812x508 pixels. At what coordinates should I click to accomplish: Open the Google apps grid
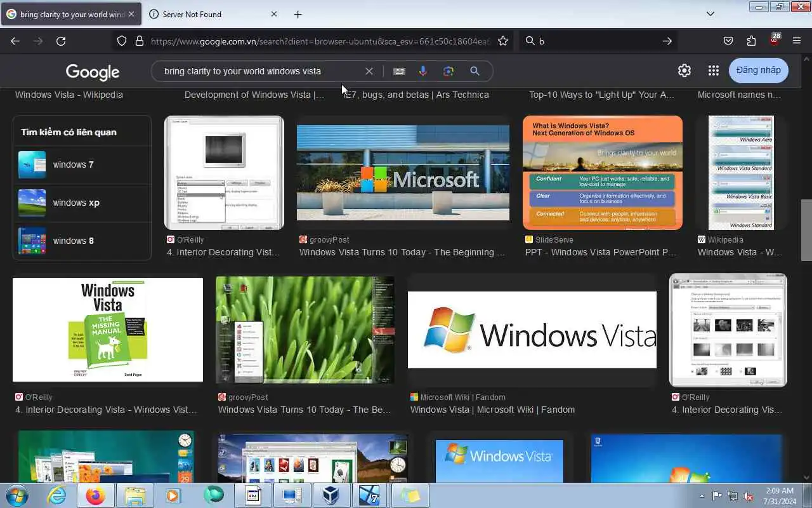pyautogui.click(x=714, y=70)
